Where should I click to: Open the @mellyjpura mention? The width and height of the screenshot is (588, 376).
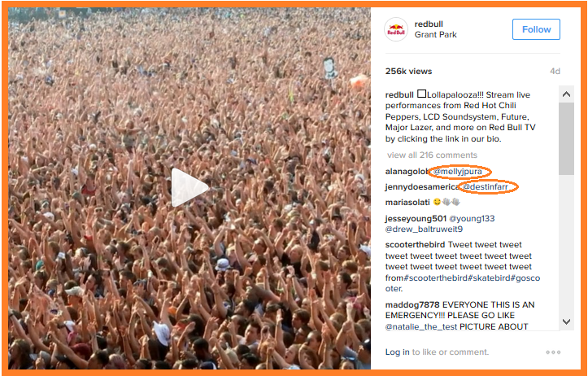(458, 172)
